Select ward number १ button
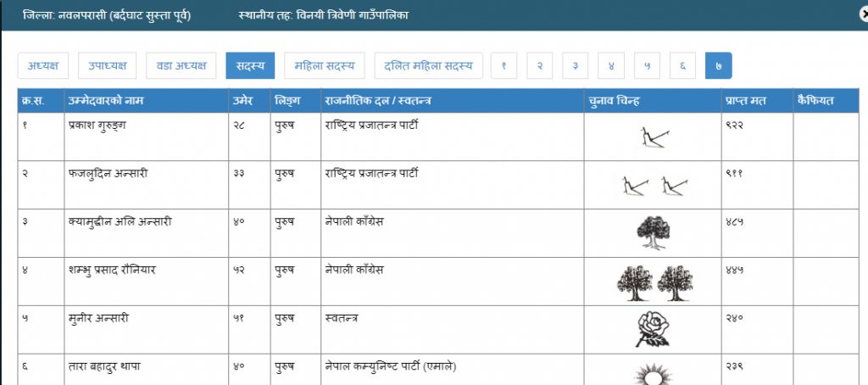Screen dimensions: 868x385 point(504,65)
